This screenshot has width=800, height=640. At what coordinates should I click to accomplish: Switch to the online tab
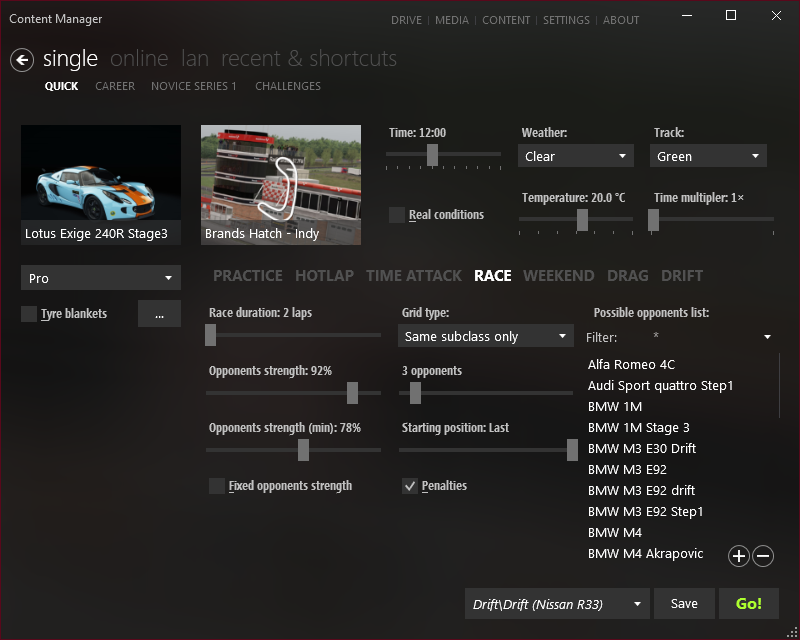139,59
